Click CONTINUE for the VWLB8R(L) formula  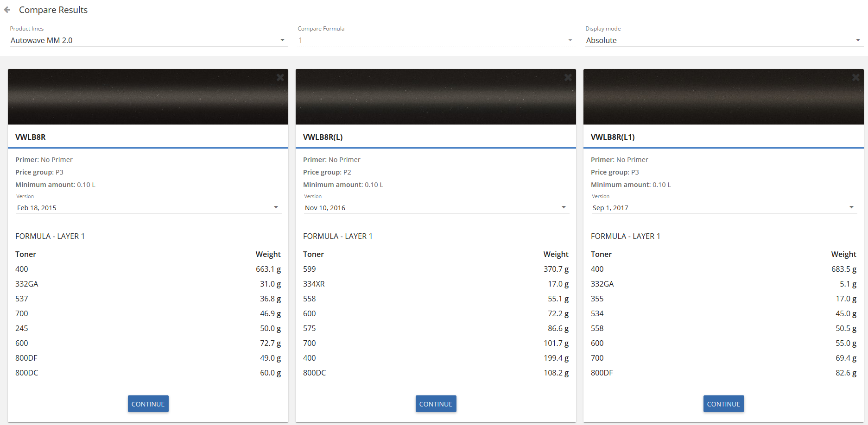click(436, 404)
